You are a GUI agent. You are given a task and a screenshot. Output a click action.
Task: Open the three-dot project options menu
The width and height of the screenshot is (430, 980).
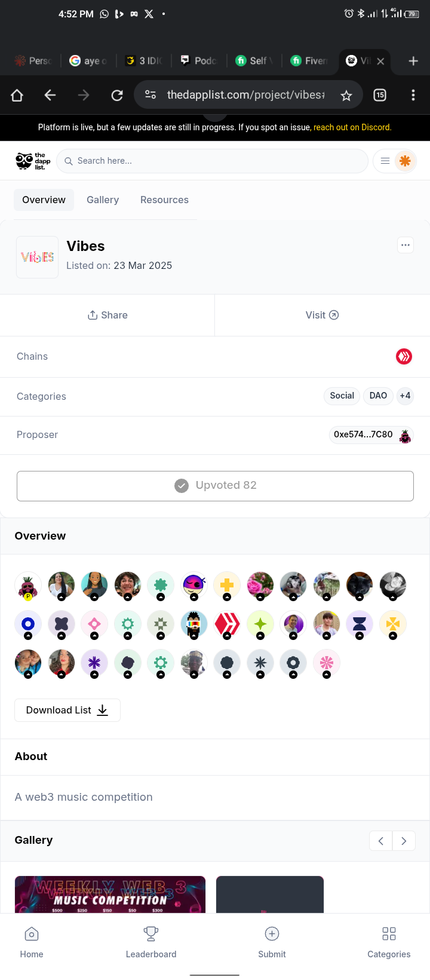click(x=406, y=245)
